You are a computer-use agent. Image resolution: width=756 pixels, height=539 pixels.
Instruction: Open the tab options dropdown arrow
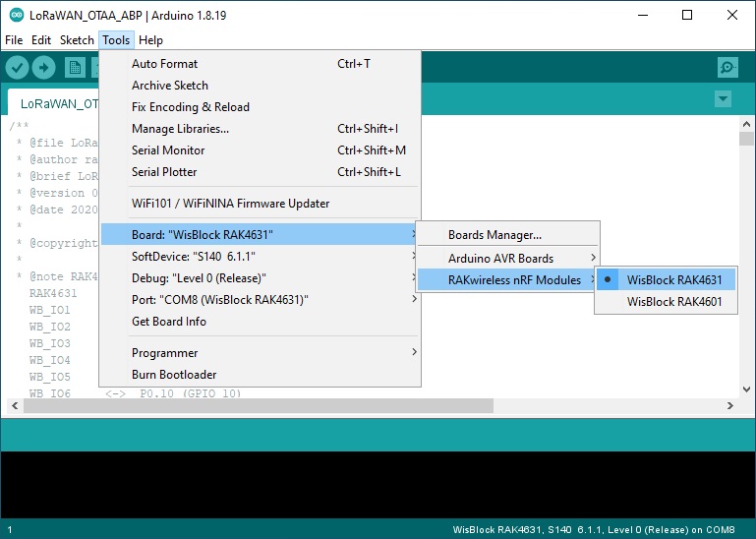pyautogui.click(x=723, y=99)
